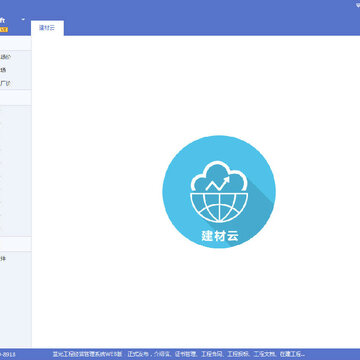Open the dropdown arrow beside the logo
Viewport: 360px width, 360px height.
tap(23, 19)
